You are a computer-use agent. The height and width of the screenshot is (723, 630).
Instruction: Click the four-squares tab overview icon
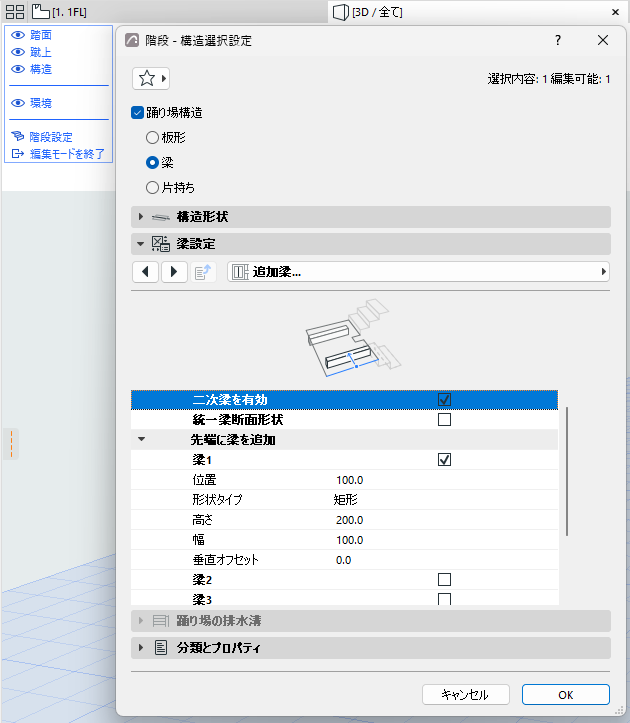[15, 12]
